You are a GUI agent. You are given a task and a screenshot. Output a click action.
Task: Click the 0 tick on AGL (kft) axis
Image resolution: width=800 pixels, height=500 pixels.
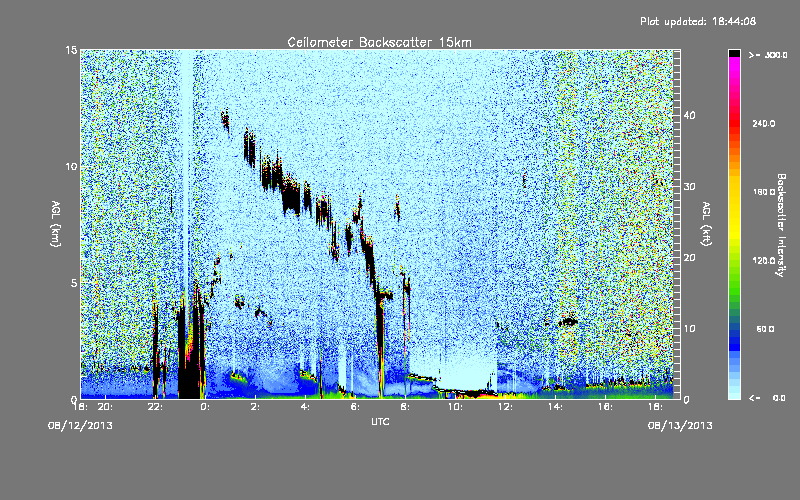coord(686,400)
